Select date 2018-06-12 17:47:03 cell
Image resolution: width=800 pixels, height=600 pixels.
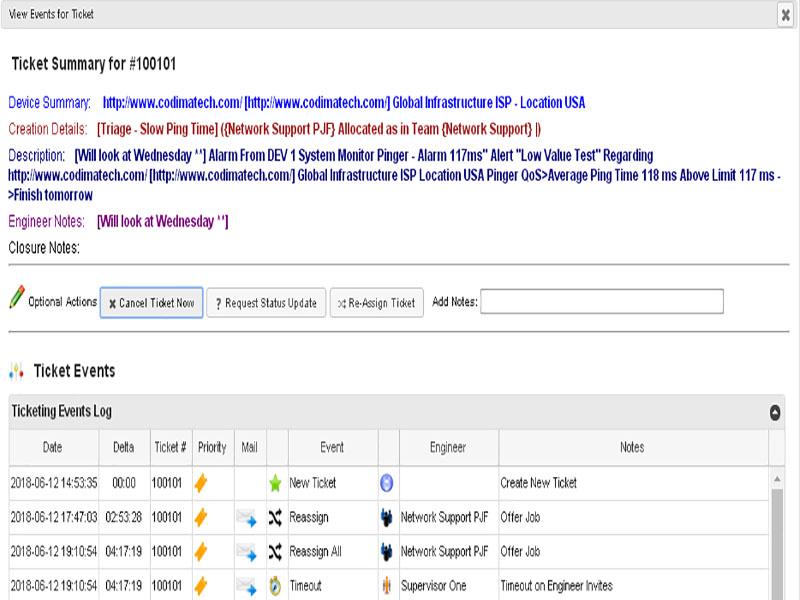[x=54, y=517]
